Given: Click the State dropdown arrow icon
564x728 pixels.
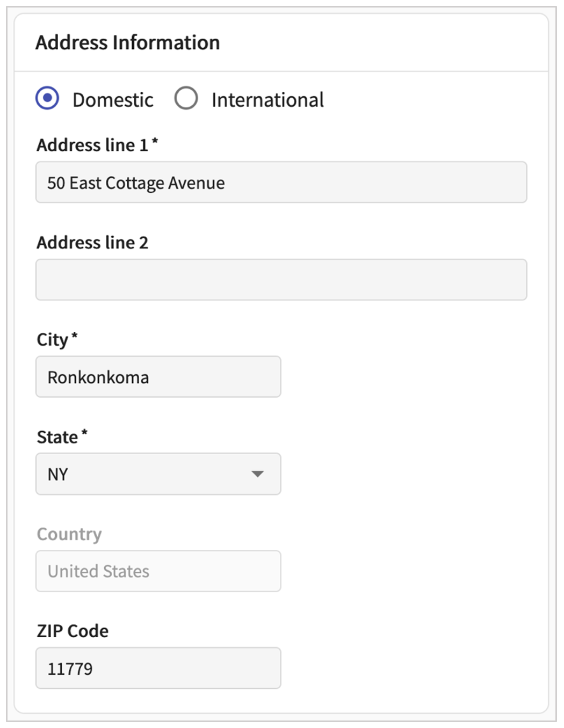Looking at the screenshot, I should 258,474.
